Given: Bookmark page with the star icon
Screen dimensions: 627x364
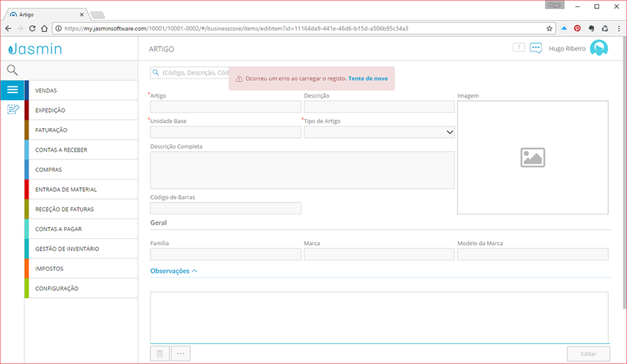Looking at the screenshot, I should coord(550,29).
